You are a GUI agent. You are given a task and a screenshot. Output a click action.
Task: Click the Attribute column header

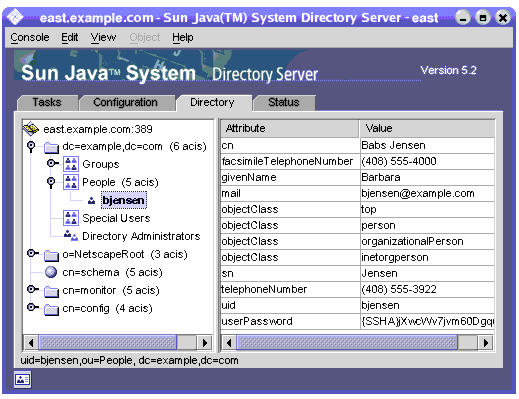coord(289,128)
